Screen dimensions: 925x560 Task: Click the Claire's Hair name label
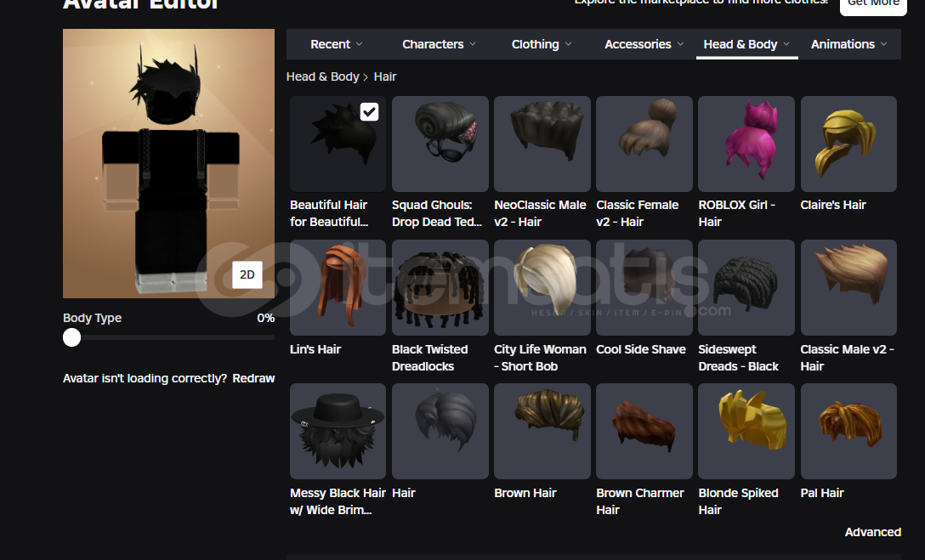tap(833, 205)
